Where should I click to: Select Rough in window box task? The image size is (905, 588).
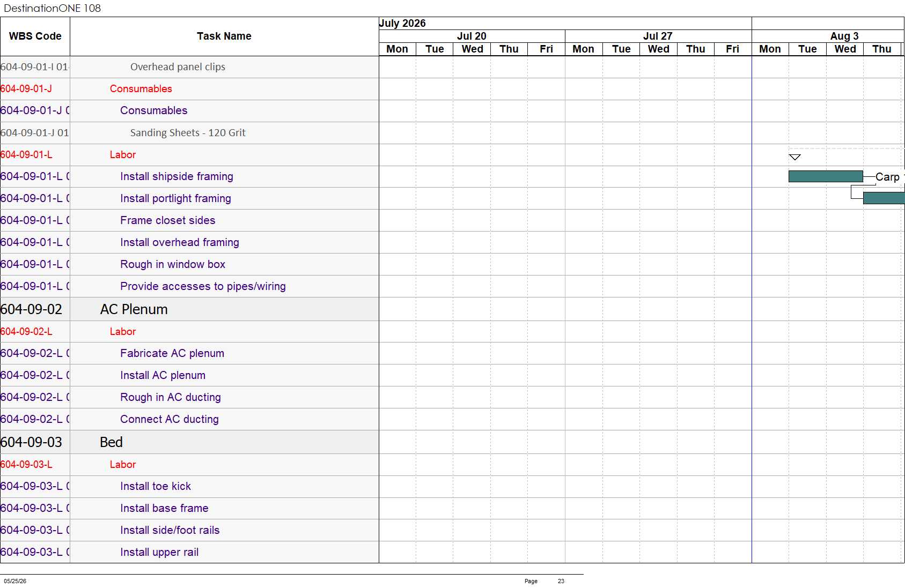pos(173,264)
